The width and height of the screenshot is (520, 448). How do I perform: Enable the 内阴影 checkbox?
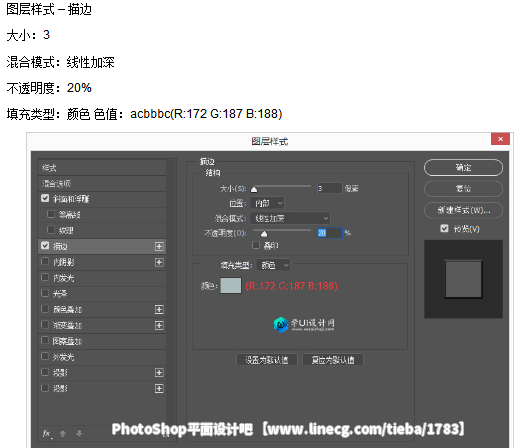pyautogui.click(x=45, y=261)
